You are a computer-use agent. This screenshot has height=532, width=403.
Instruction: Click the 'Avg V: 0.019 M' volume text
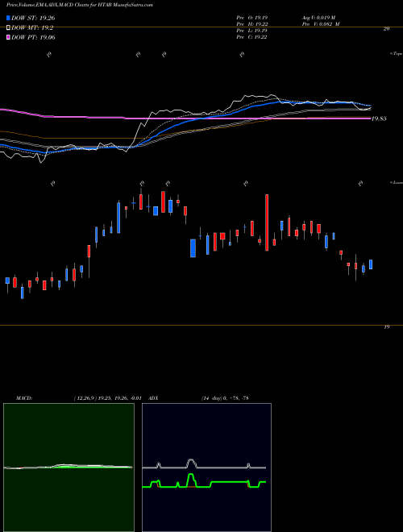318,18
